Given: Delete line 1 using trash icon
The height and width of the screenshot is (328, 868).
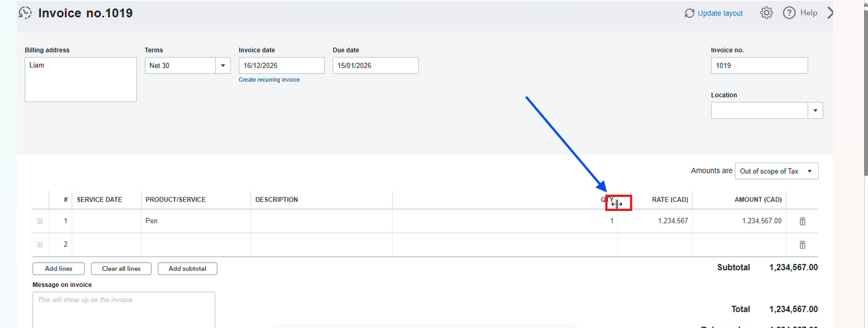Looking at the screenshot, I should pyautogui.click(x=802, y=222).
